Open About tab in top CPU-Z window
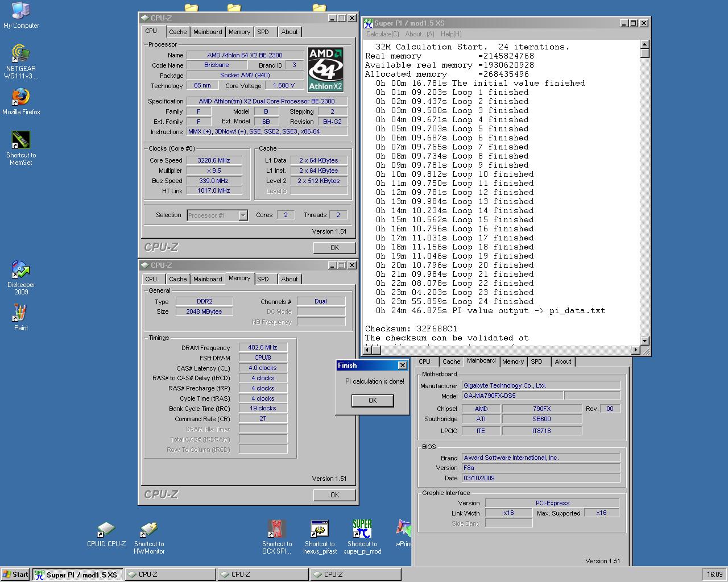This screenshot has height=582, width=728. (289, 32)
